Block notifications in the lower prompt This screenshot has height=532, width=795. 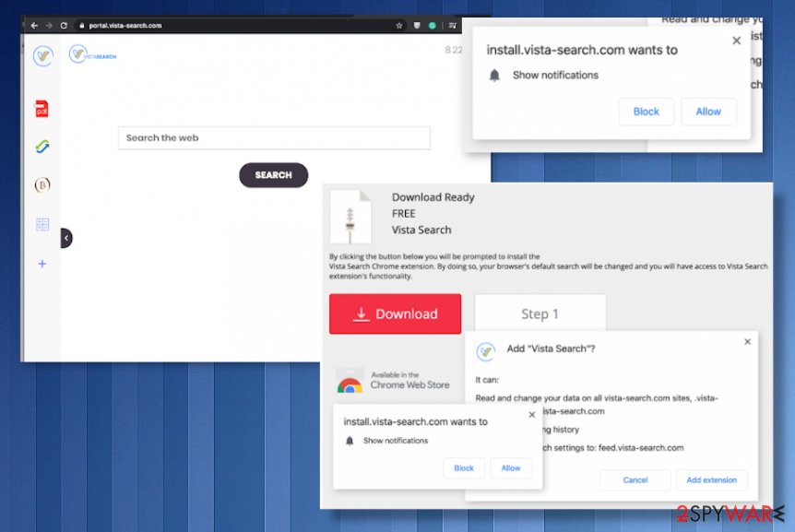coord(463,468)
